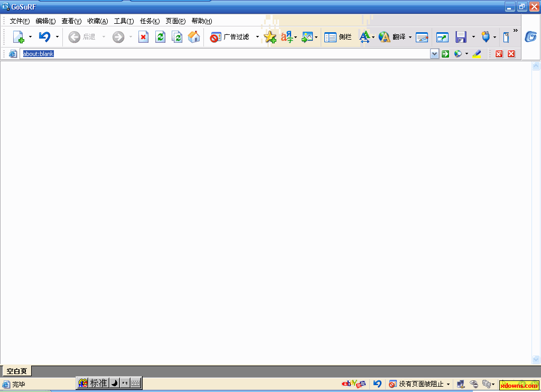This screenshot has width=541, height=392.
Task: Click the stop loading red X page icon
Action: click(143, 36)
